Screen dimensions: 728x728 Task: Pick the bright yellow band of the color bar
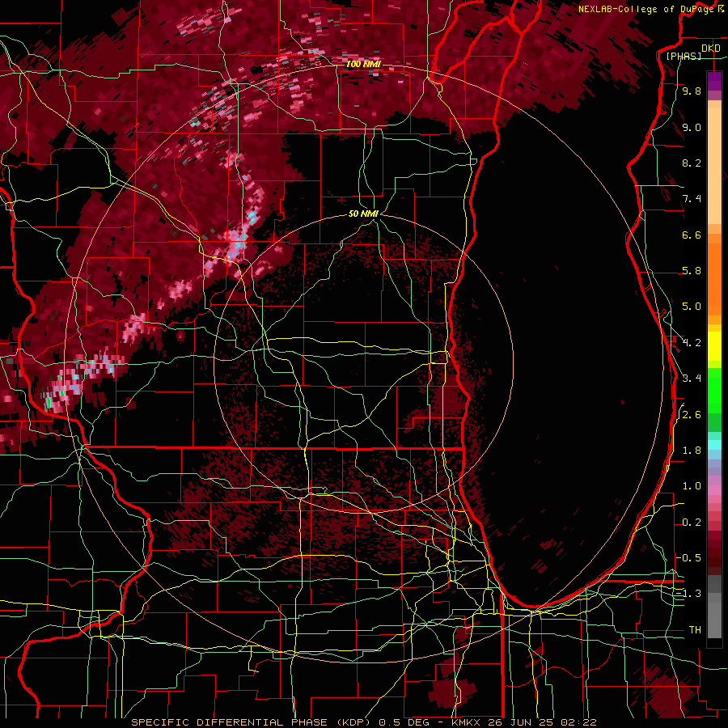point(714,346)
